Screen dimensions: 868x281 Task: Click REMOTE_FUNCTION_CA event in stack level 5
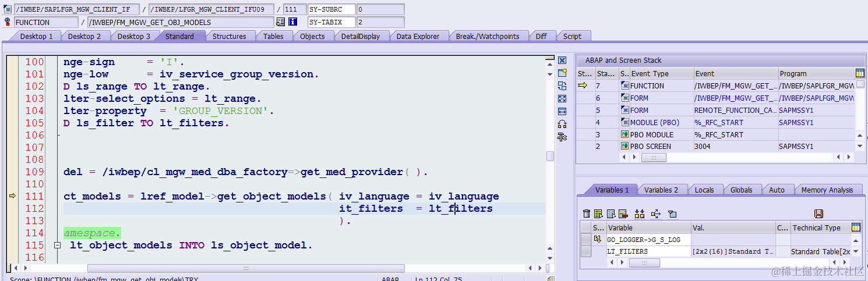(735, 110)
